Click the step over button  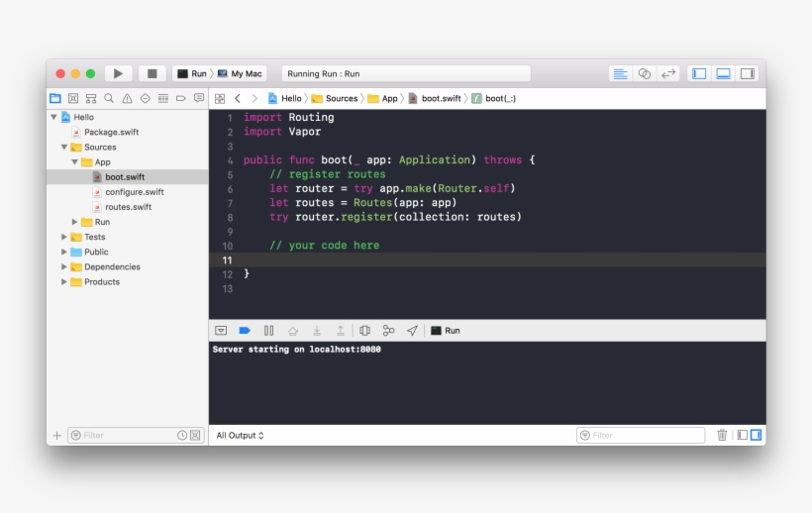click(292, 330)
